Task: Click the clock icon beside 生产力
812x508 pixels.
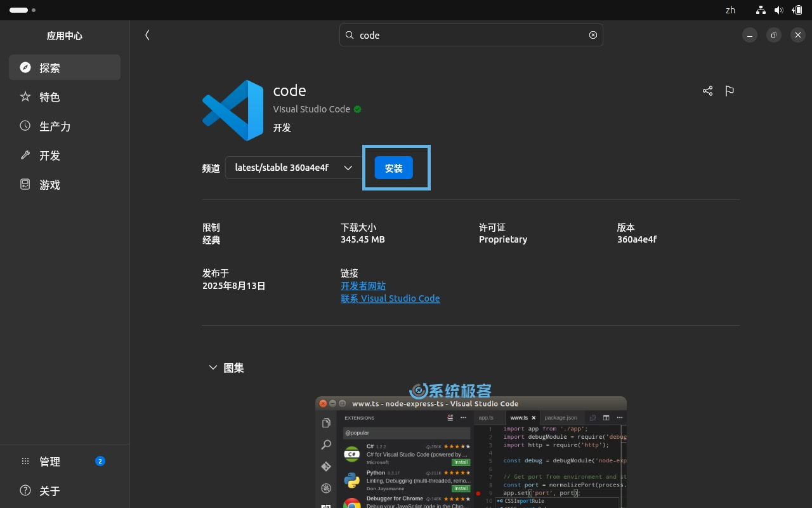Action: pos(25,126)
